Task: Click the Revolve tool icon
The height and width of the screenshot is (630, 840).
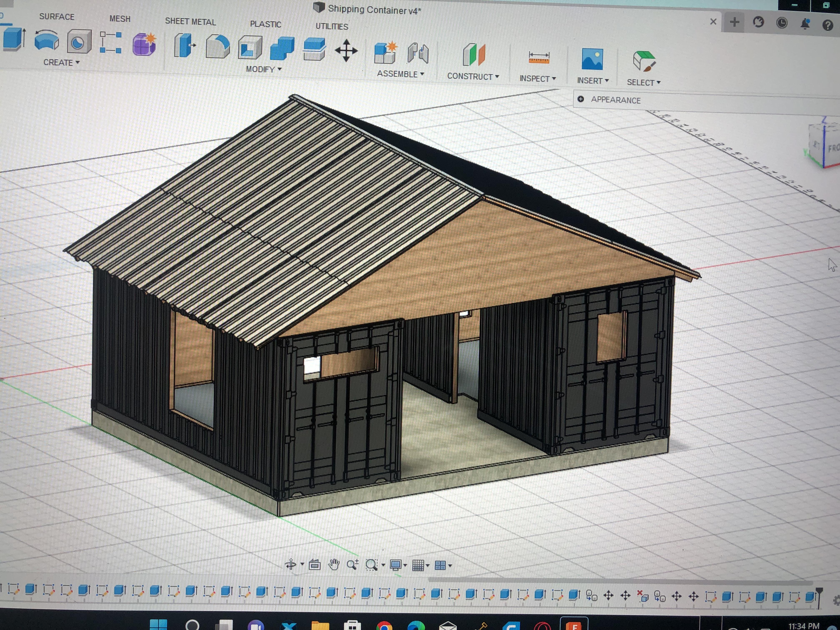Action: click(x=46, y=41)
